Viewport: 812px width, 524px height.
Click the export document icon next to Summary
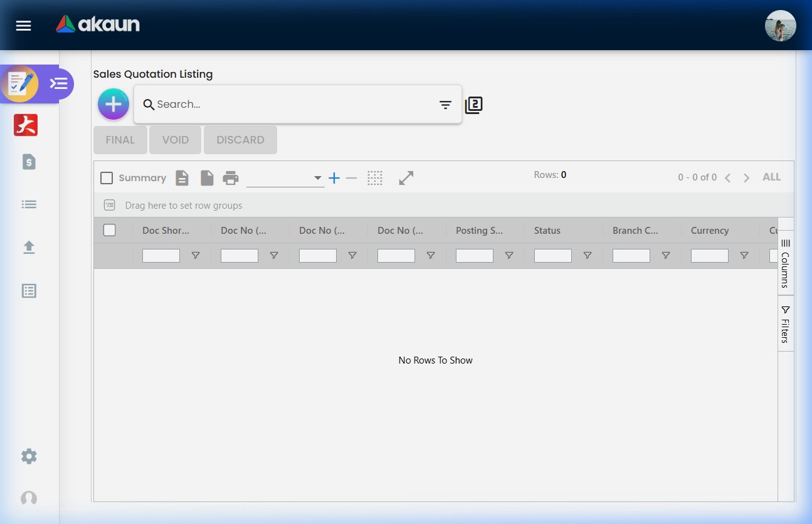tap(182, 177)
